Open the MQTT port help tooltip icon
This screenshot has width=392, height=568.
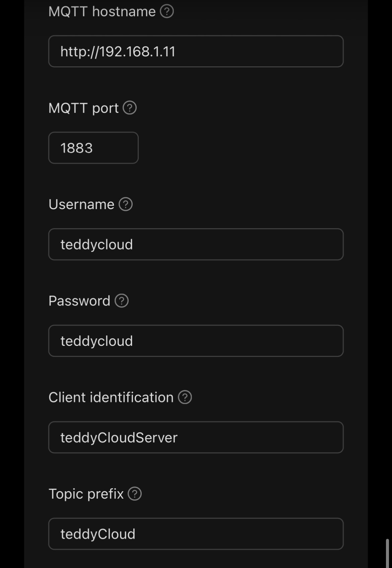point(130,108)
